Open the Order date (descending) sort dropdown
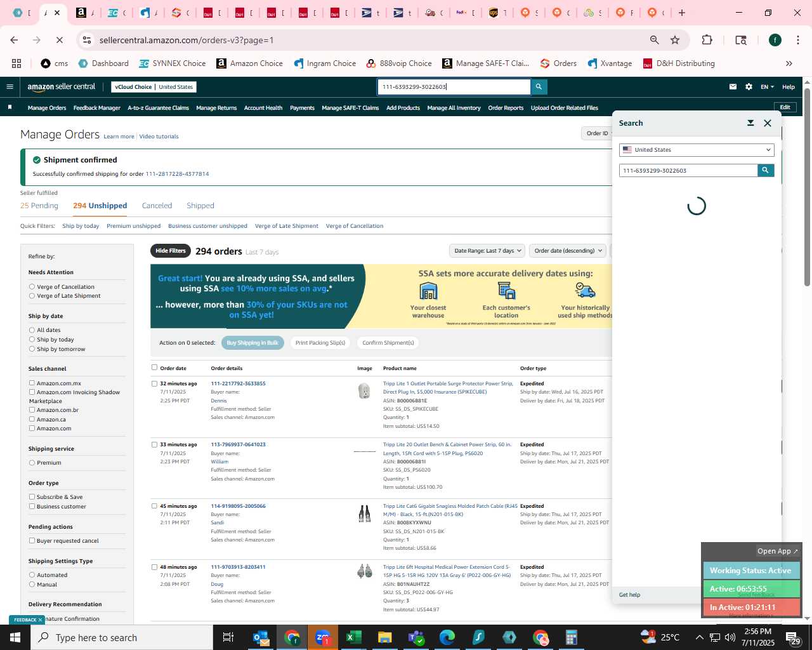Viewport: 812px width, 650px height. click(568, 251)
